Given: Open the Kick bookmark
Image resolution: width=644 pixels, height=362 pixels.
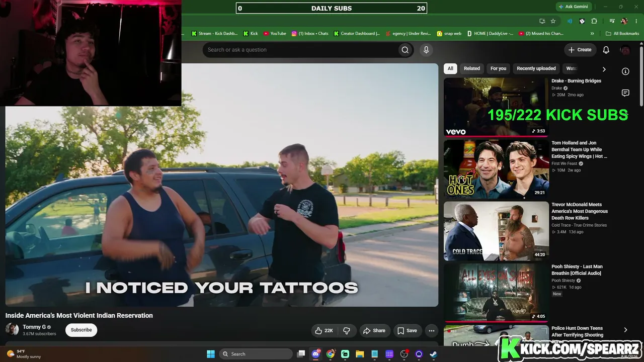Looking at the screenshot, I should (x=251, y=34).
